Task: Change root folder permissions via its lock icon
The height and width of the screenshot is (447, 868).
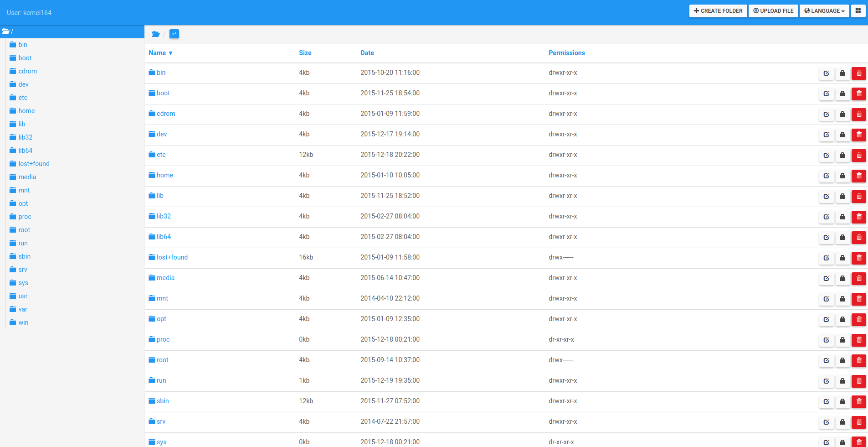Action: [842, 360]
